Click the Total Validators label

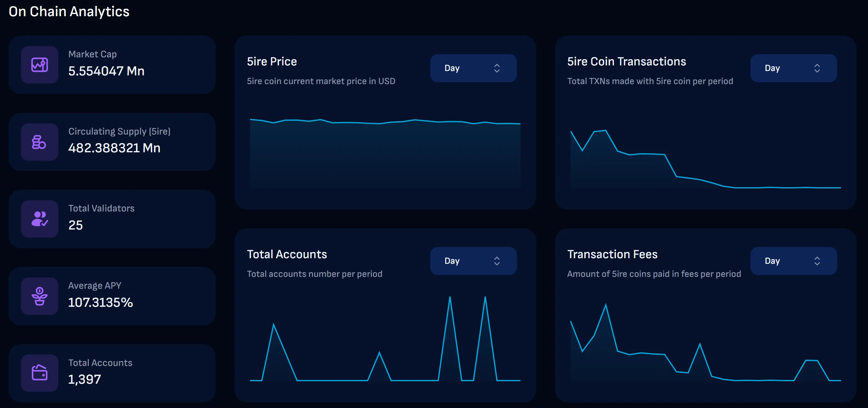[x=101, y=208]
